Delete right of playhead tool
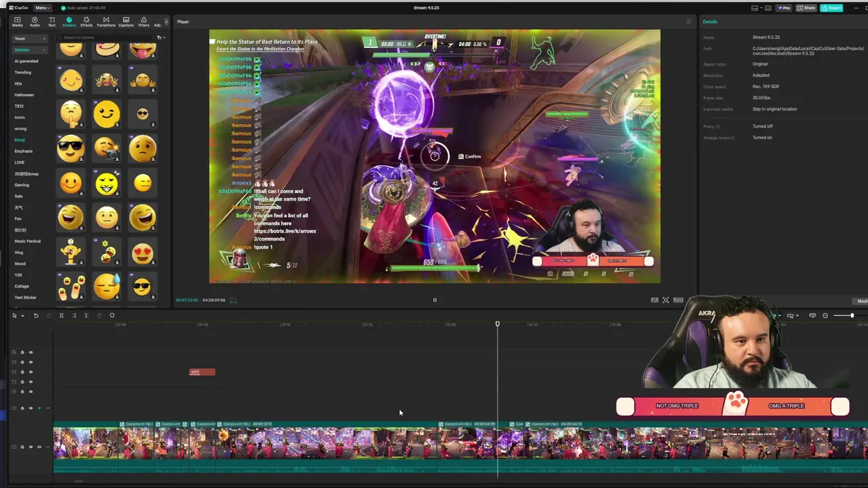The height and width of the screenshot is (488, 868). point(87,315)
